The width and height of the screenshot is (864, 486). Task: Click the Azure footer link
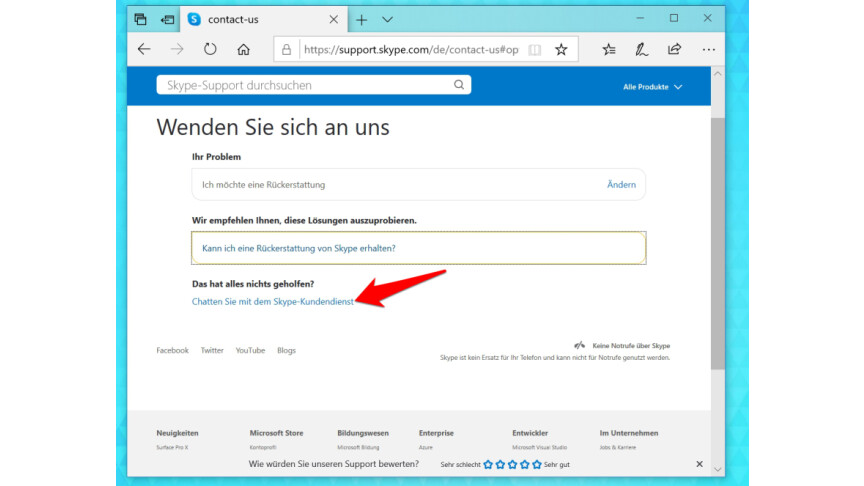pos(426,447)
